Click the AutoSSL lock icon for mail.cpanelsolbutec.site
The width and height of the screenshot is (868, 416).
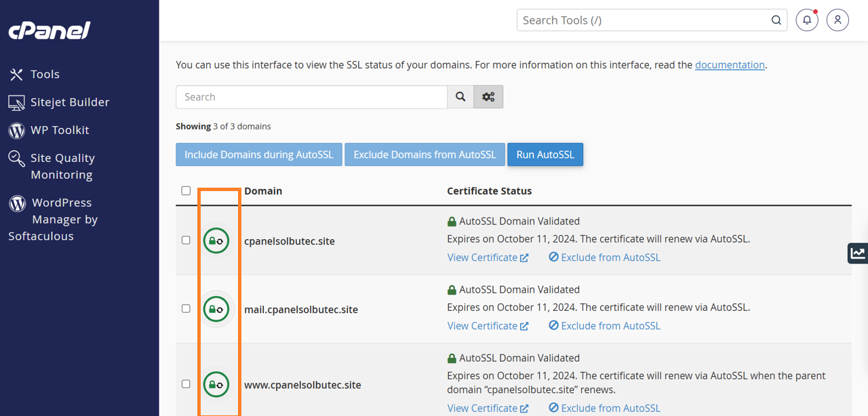pos(216,309)
